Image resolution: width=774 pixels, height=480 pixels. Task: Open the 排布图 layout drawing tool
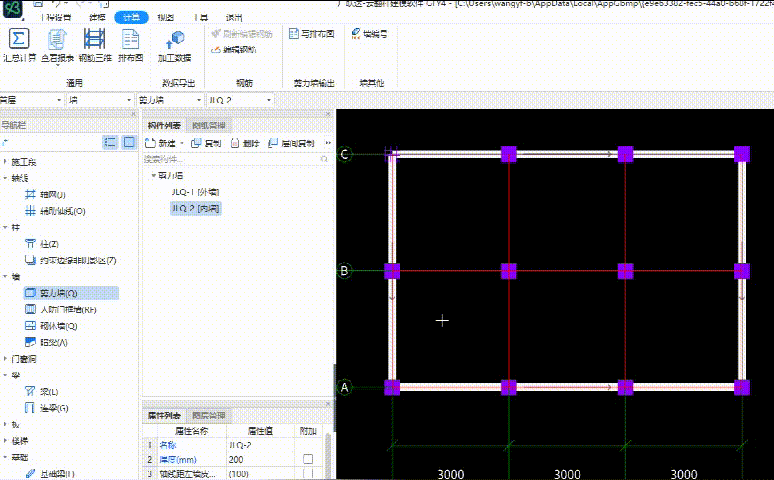tap(131, 45)
